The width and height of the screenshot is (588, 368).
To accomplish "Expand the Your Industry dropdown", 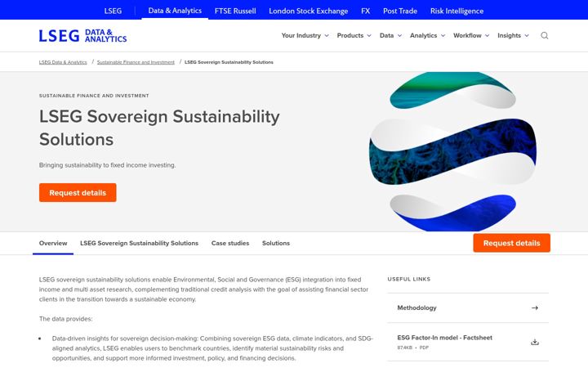I will (305, 36).
